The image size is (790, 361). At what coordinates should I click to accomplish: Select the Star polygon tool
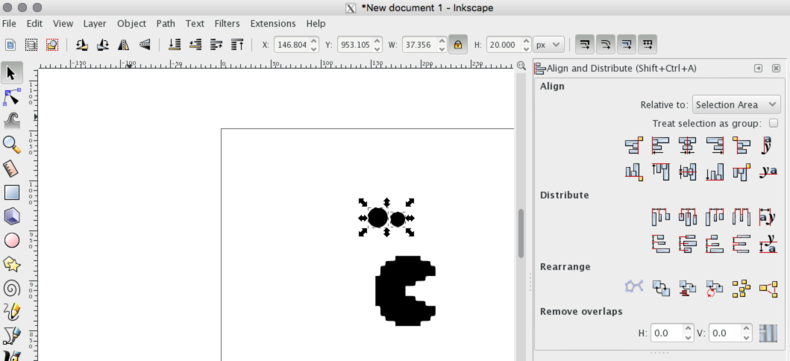pyautogui.click(x=12, y=264)
